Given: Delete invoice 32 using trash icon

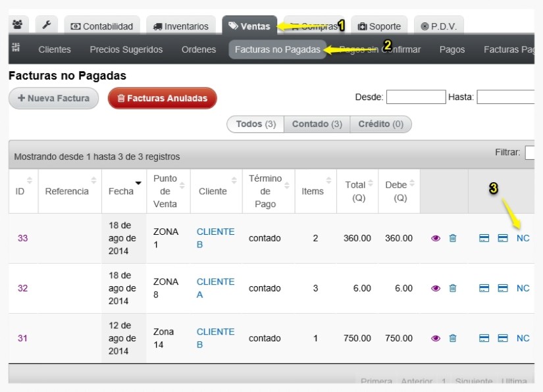Looking at the screenshot, I should click(x=453, y=288).
